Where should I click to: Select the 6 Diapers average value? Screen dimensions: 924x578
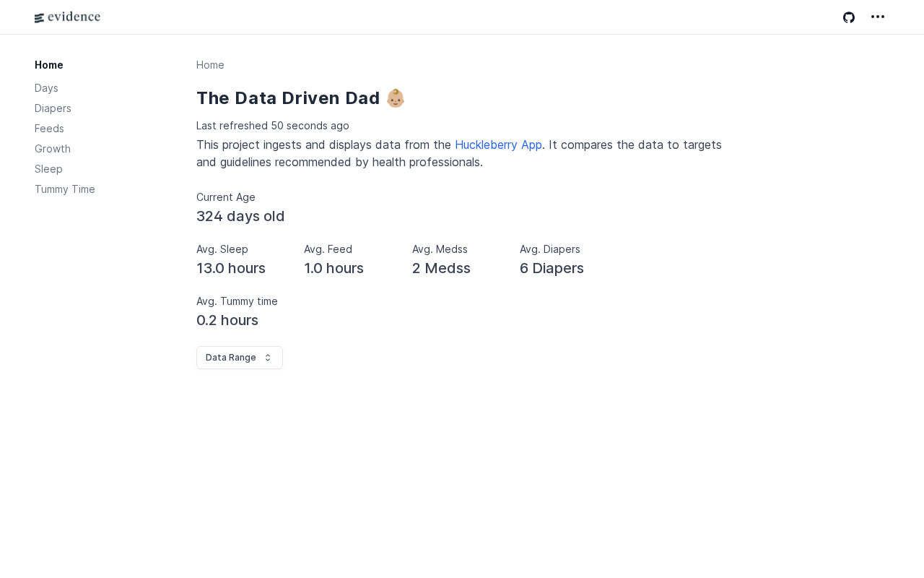pos(552,268)
